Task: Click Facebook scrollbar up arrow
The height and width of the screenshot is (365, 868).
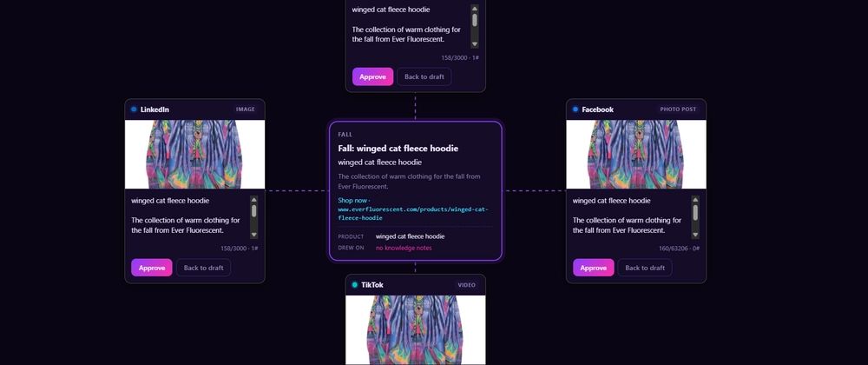Action: pyautogui.click(x=695, y=200)
